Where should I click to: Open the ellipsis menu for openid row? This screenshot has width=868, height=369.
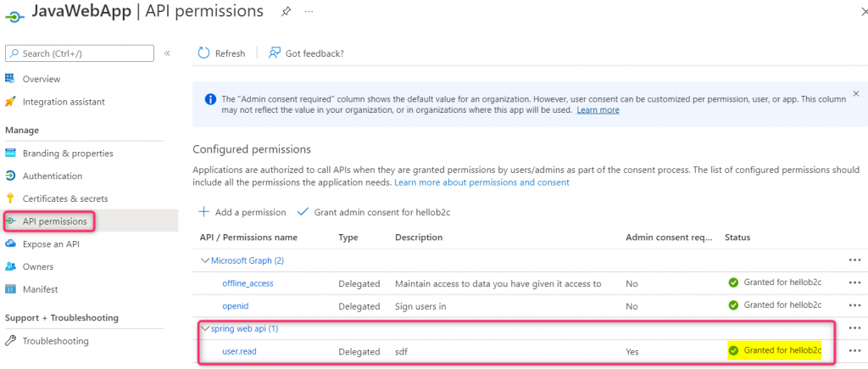point(854,305)
